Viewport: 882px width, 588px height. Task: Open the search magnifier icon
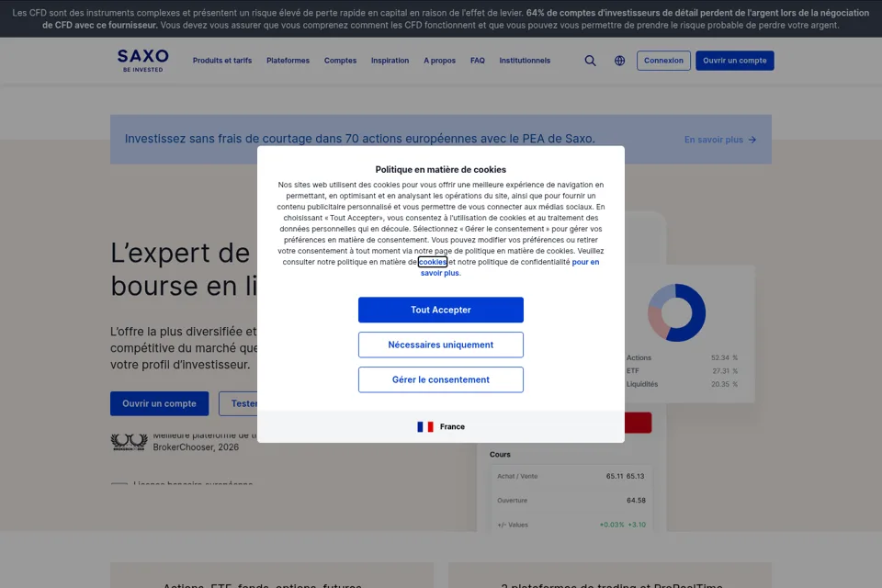coord(590,61)
